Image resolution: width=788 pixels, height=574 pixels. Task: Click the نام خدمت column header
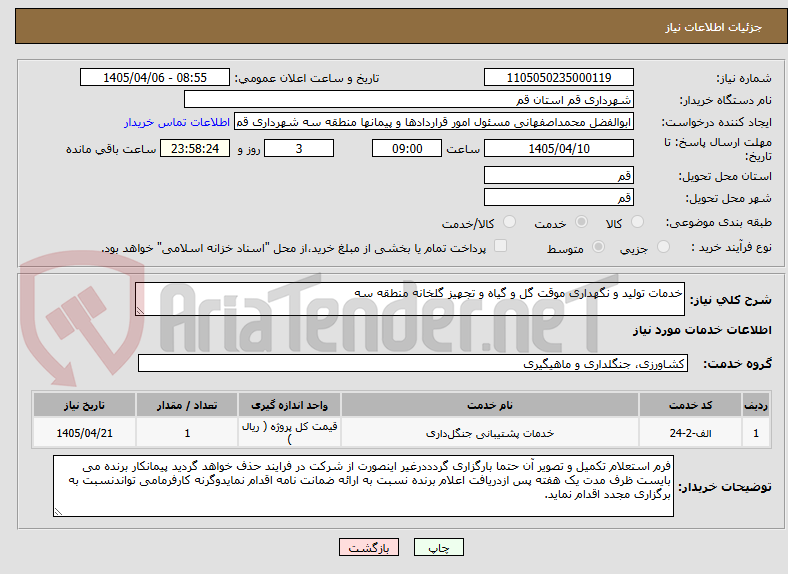pyautogui.click(x=490, y=405)
